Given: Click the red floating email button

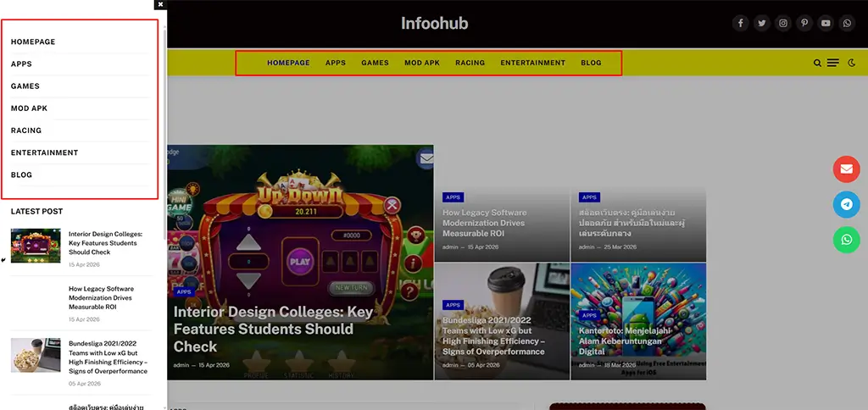Looking at the screenshot, I should [847, 169].
